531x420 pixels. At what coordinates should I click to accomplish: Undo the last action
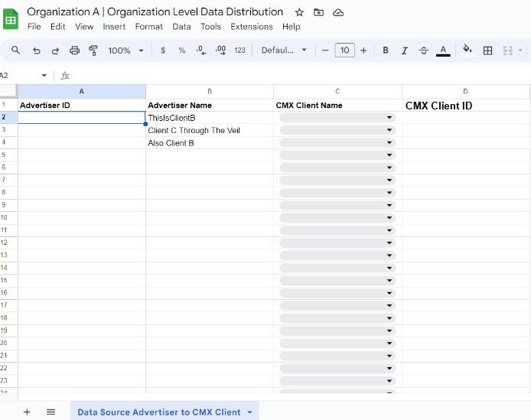[x=36, y=50]
